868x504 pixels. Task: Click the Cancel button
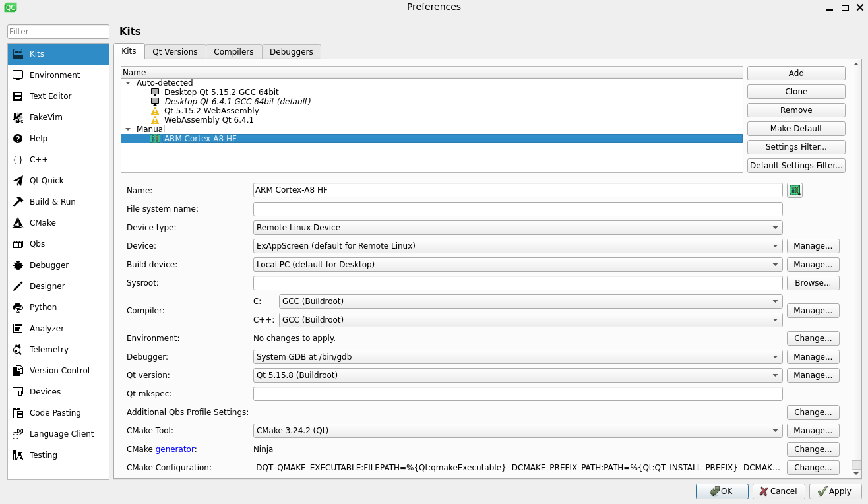click(779, 491)
